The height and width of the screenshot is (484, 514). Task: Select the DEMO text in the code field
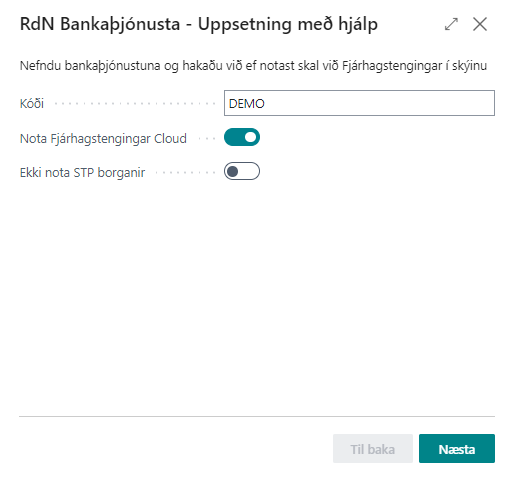(x=247, y=104)
